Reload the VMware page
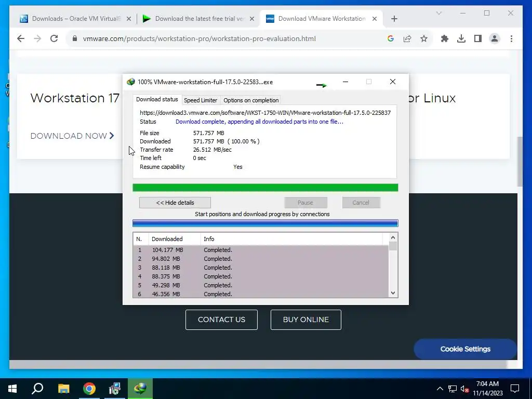This screenshot has width=532, height=399. pos(54,38)
